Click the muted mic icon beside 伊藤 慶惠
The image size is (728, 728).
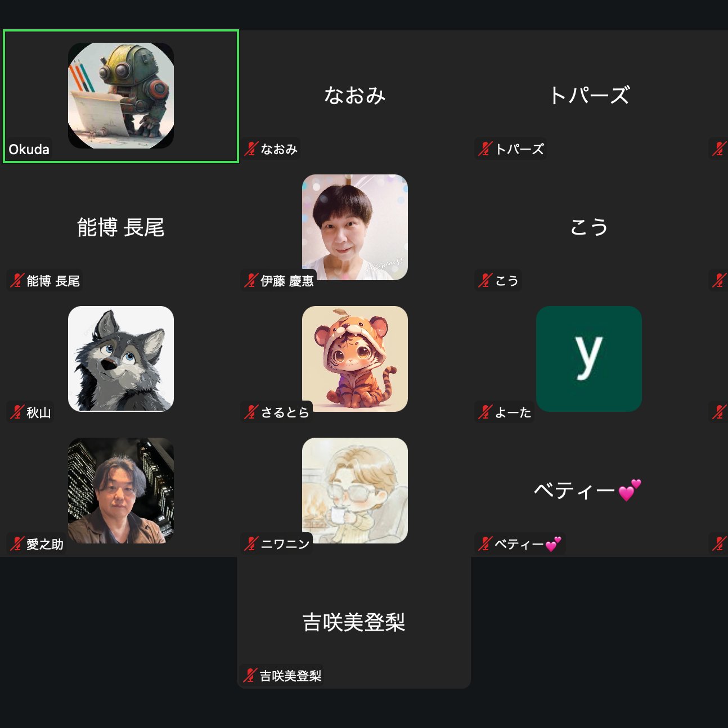251,281
